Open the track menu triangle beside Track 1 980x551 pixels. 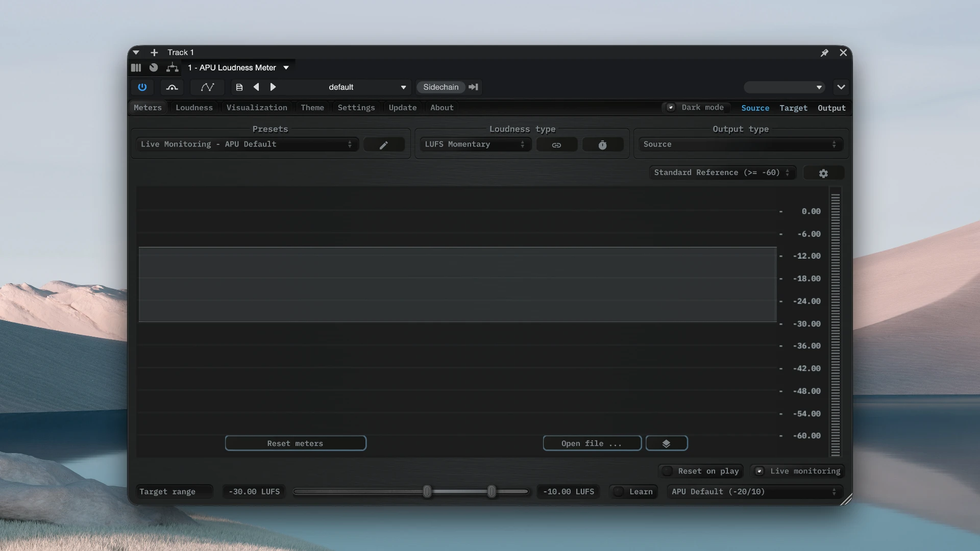coord(136,53)
